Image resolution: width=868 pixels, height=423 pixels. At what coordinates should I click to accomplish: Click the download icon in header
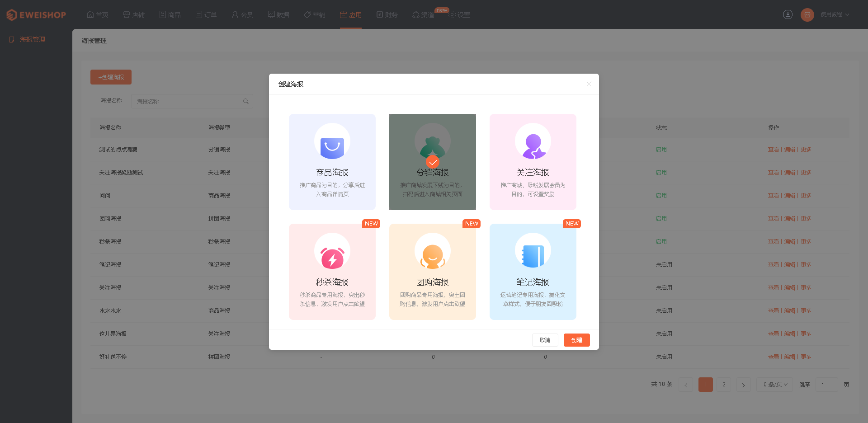click(788, 14)
